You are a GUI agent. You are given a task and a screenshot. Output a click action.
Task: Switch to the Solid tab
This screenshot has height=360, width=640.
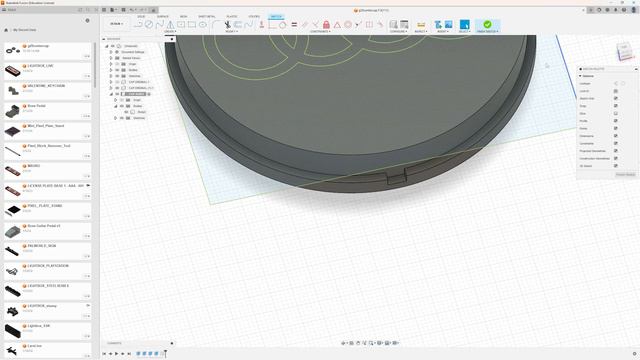141,17
